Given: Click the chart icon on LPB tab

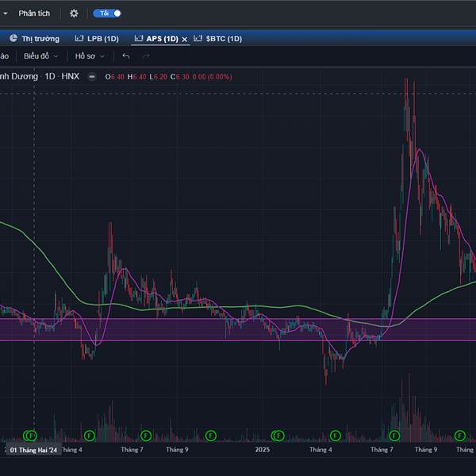Looking at the screenshot, I should click(x=79, y=38).
